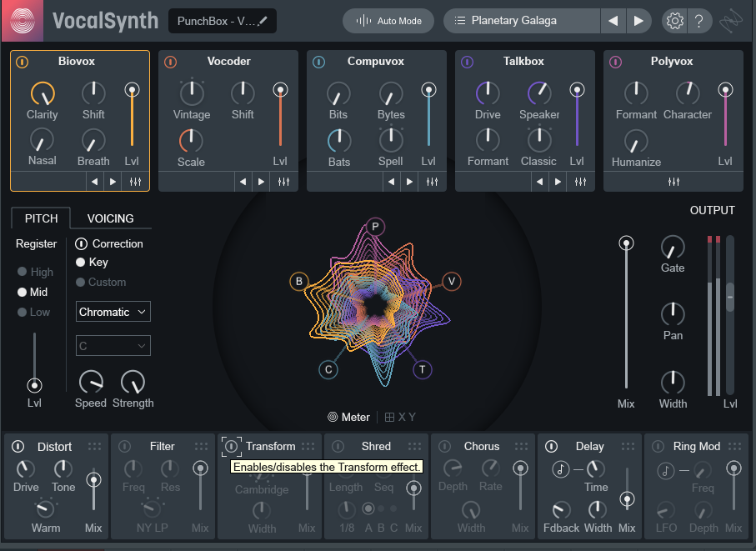Click the pencil edit icon beside PunchBox
This screenshot has height=551, width=756.
point(263,21)
